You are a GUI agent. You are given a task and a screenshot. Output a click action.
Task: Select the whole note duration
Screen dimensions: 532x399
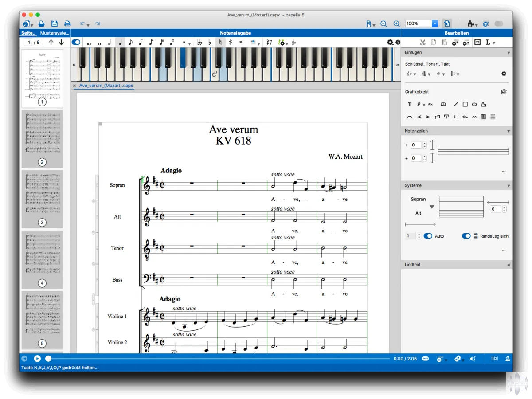99,43
